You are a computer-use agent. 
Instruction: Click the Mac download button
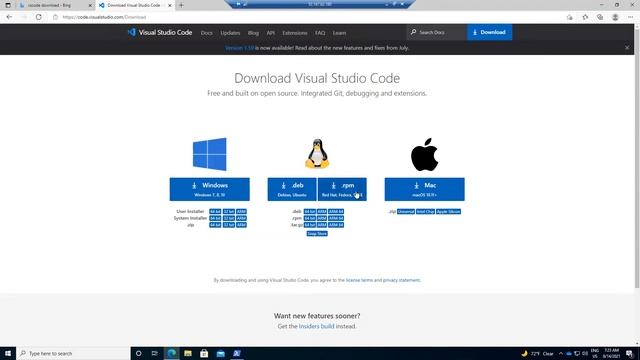click(x=424, y=189)
